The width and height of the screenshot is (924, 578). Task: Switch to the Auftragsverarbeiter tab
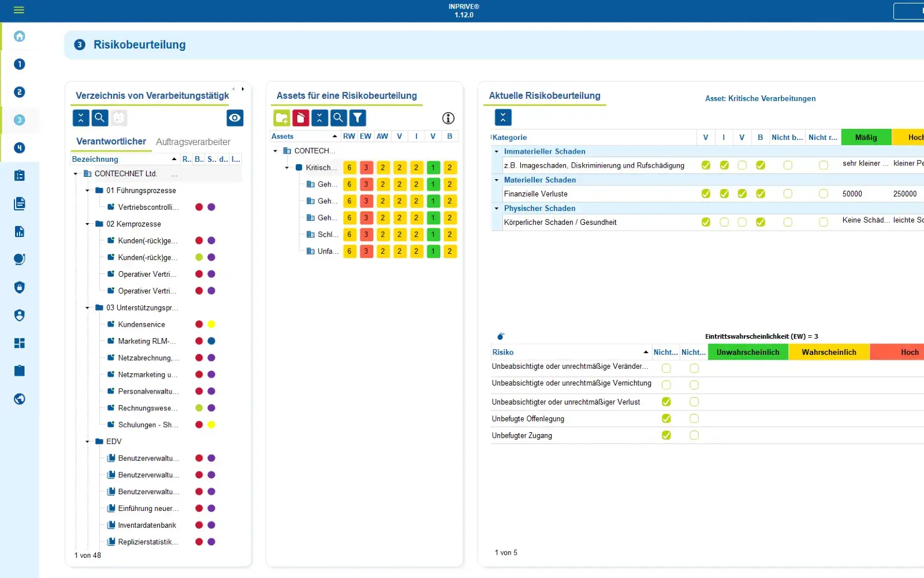coord(192,142)
